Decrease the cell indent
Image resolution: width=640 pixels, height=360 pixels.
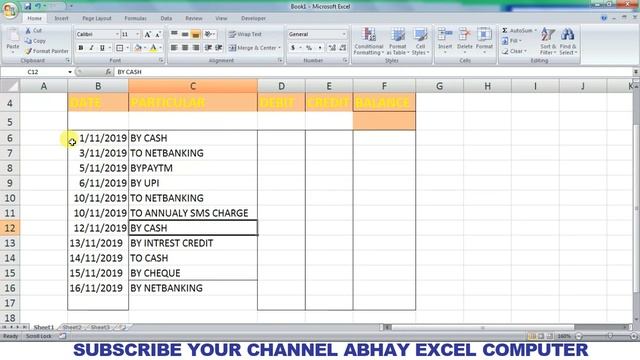[x=208, y=48]
